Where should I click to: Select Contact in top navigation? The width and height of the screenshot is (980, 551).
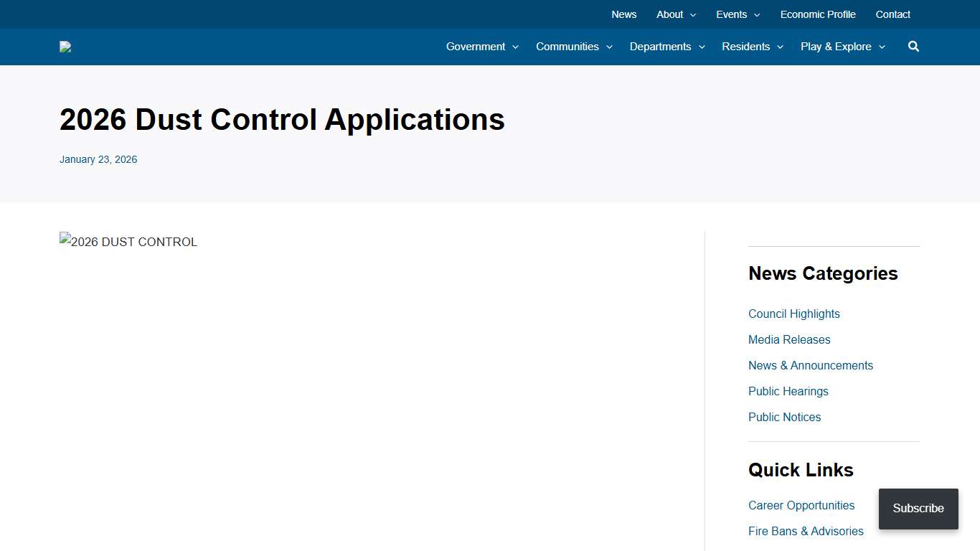point(892,14)
